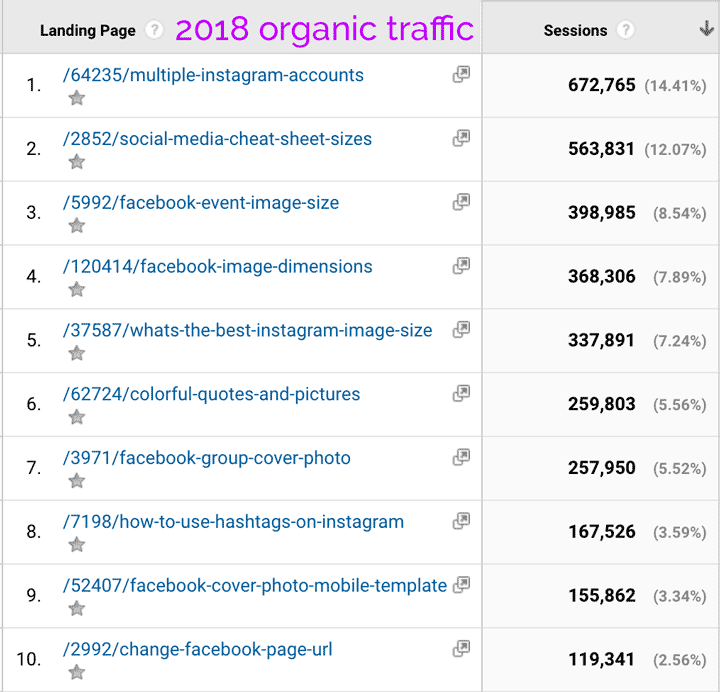Open facebook-group-cover-photo external link icon
The width and height of the screenshot is (720, 692).
[x=461, y=457]
